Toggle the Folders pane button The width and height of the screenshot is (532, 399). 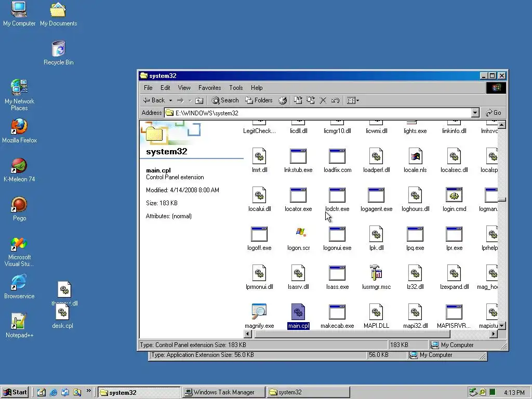[x=259, y=100]
